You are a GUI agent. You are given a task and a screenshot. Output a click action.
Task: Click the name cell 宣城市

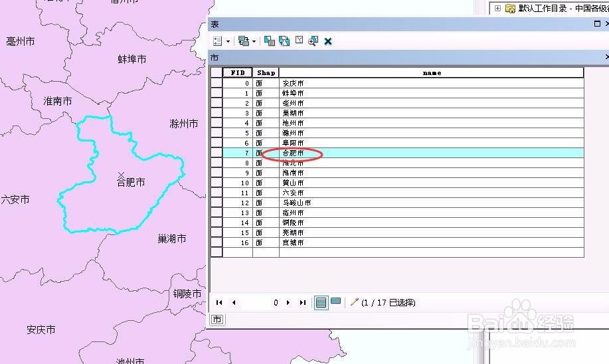[432, 242]
